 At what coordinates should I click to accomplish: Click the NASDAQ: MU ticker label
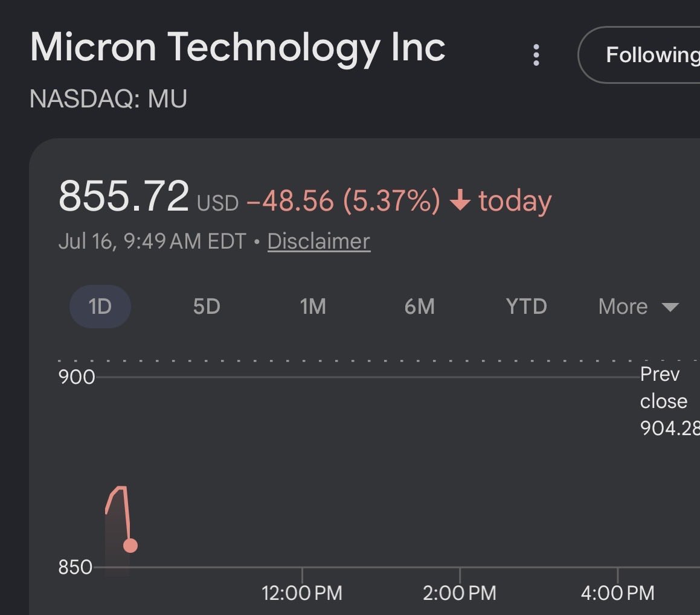coord(109,98)
